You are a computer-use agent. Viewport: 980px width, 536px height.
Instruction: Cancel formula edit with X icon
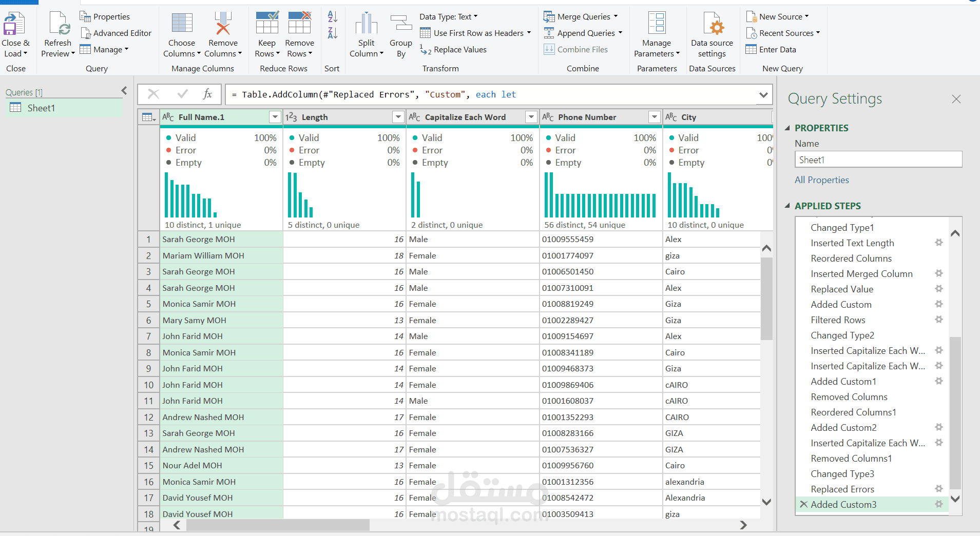point(153,94)
